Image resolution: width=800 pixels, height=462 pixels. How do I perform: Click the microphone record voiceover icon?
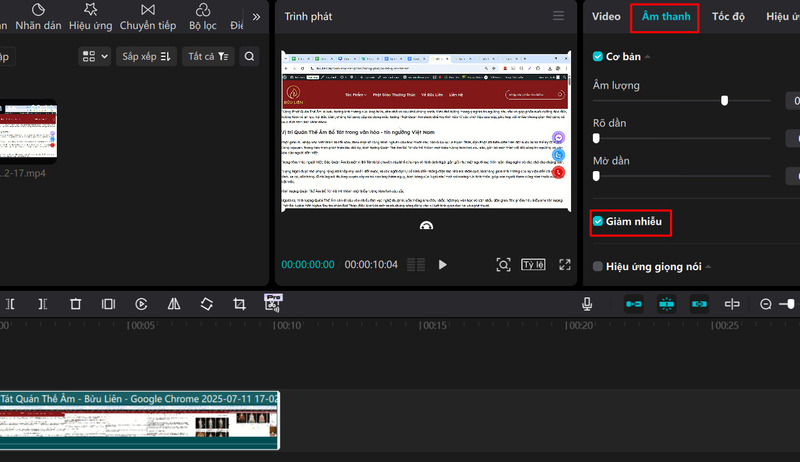[589, 304]
